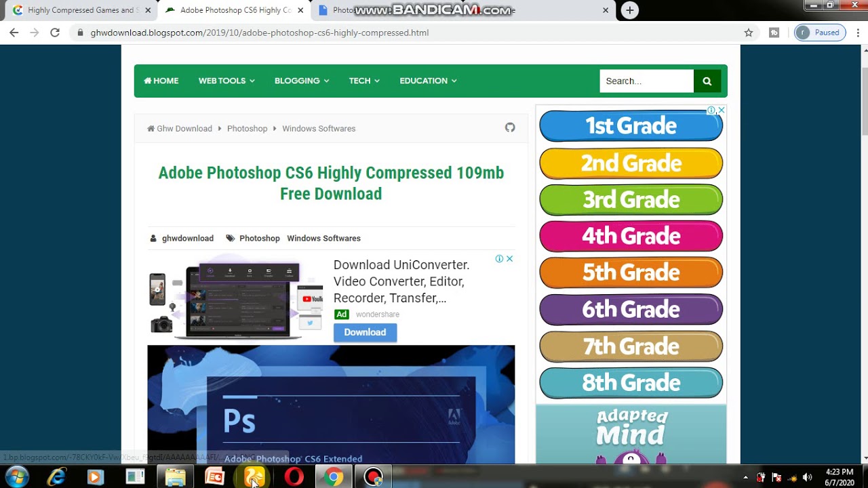868x488 pixels.
Task: Select the 4th Grade button
Action: click(x=631, y=237)
